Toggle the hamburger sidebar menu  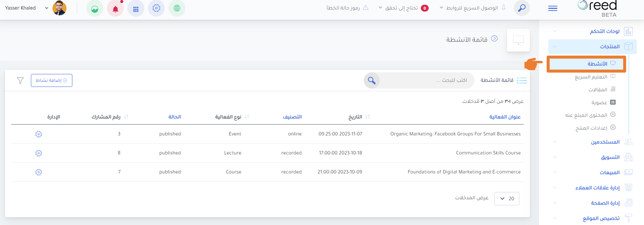point(552,8)
